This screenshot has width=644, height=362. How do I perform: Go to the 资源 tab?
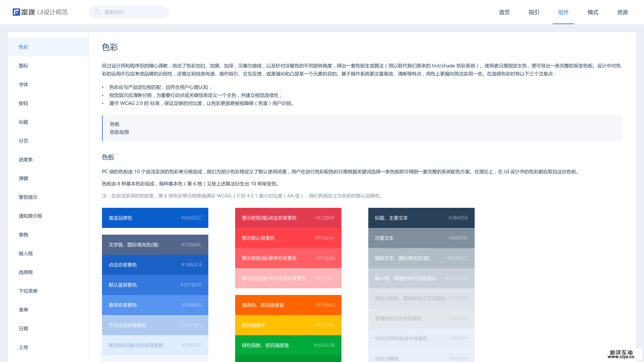[x=622, y=12]
